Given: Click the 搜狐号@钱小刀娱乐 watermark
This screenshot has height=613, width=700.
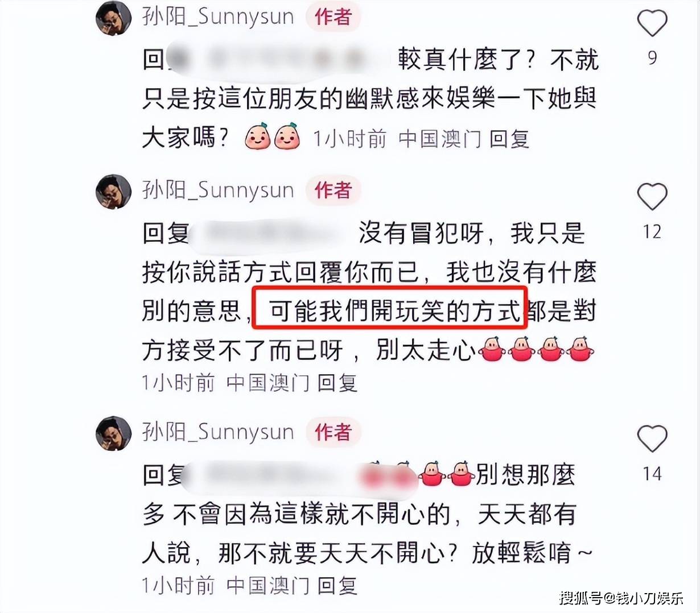Looking at the screenshot, I should (621, 598).
